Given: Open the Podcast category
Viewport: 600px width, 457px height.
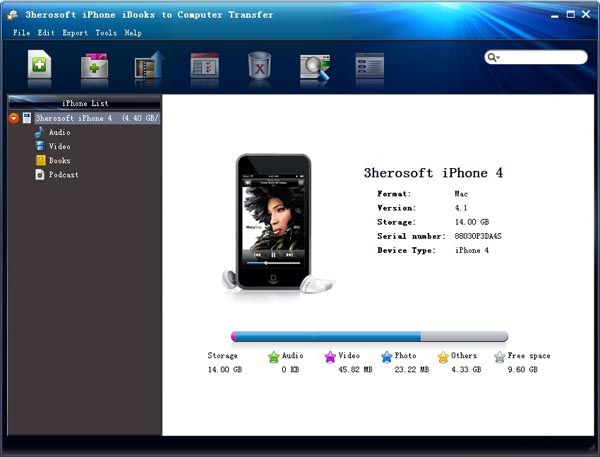Looking at the screenshot, I should (64, 175).
